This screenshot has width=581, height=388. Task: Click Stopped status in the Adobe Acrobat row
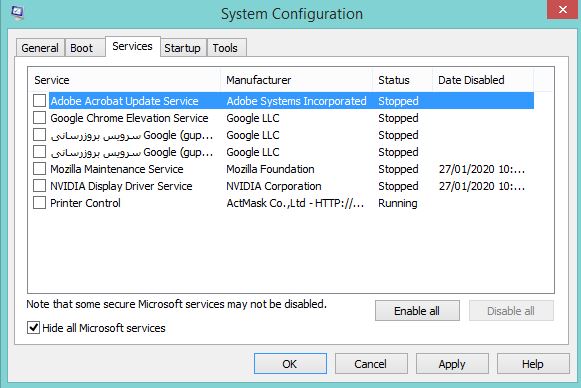click(398, 101)
